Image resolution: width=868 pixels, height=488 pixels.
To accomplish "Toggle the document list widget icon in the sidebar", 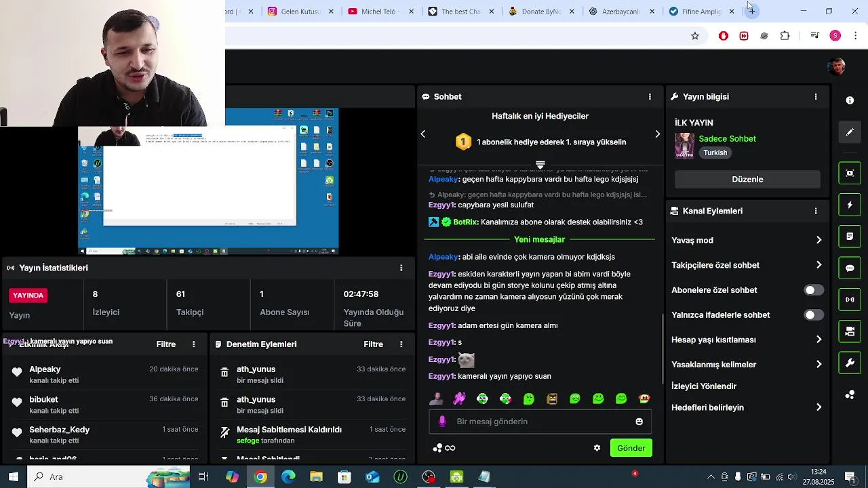I will [x=850, y=237].
